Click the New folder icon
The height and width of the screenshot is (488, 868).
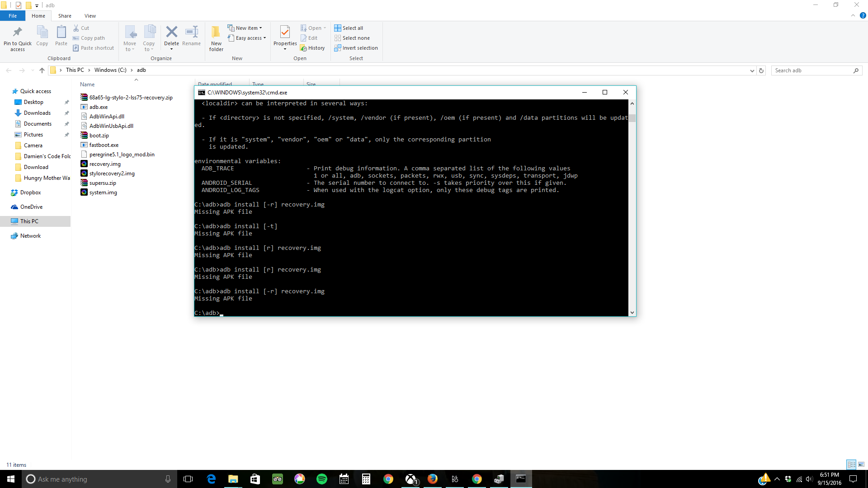click(216, 38)
